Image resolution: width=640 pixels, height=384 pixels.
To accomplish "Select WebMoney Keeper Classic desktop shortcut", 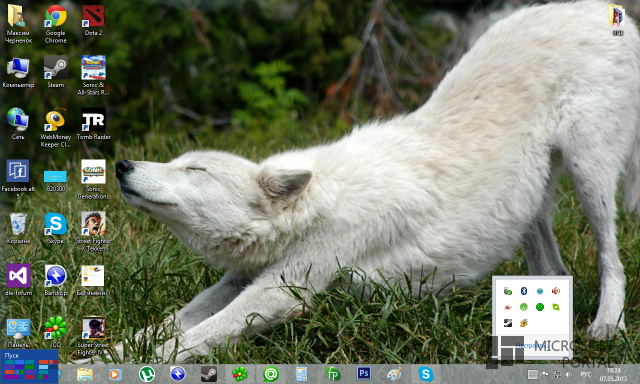I will pos(56,128).
